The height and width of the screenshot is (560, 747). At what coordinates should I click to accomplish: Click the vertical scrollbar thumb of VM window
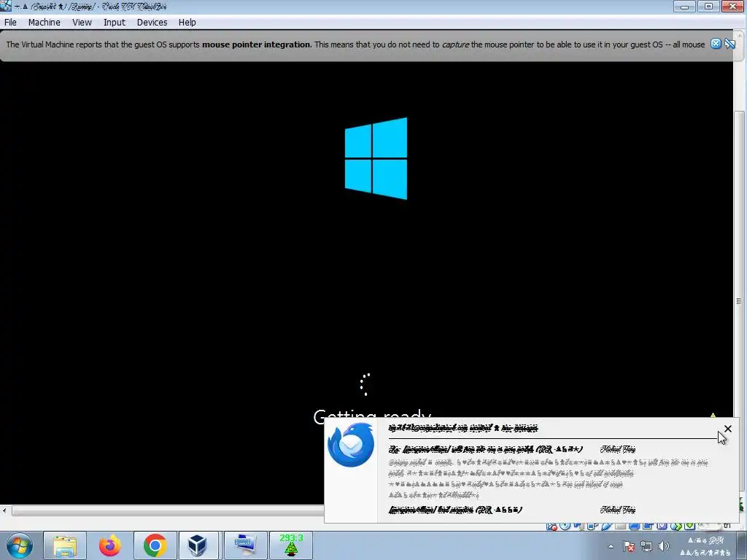point(739,301)
